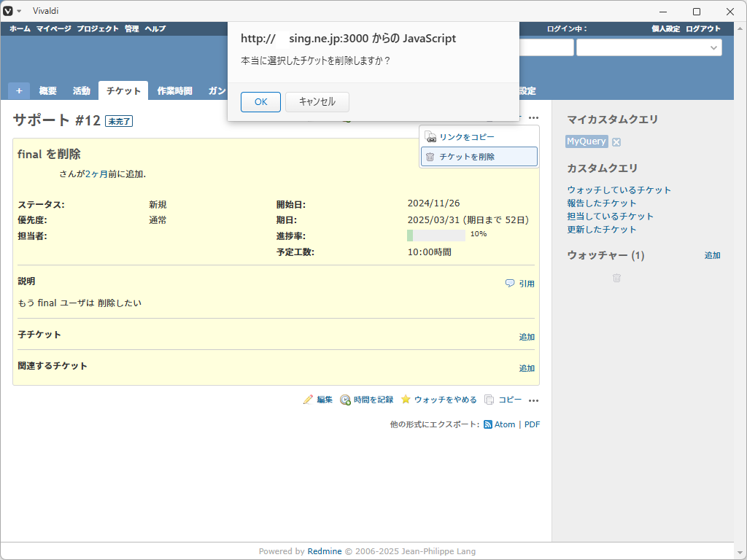Click the pencil edit icon
The image size is (747, 560).
[309, 400]
